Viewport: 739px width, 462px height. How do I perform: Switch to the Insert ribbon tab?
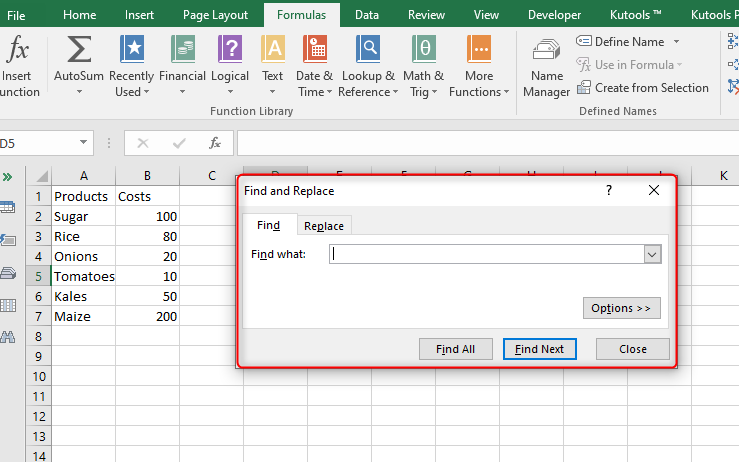pyautogui.click(x=139, y=15)
